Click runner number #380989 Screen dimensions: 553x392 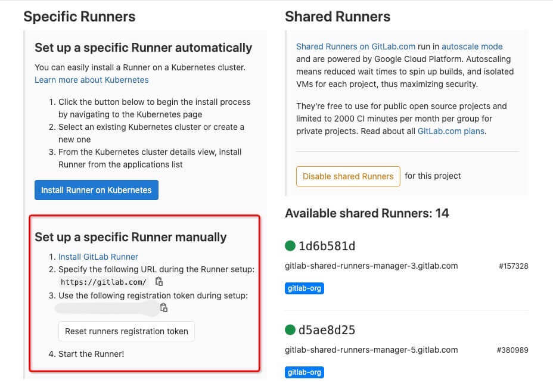[512, 350]
